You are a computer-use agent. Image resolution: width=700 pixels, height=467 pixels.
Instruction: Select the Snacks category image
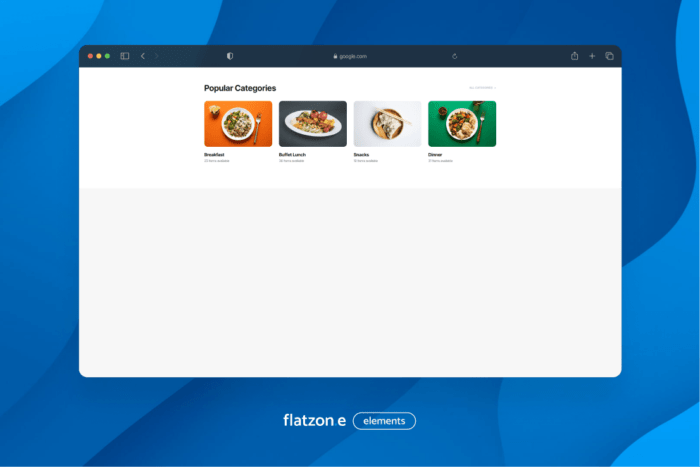pos(387,124)
